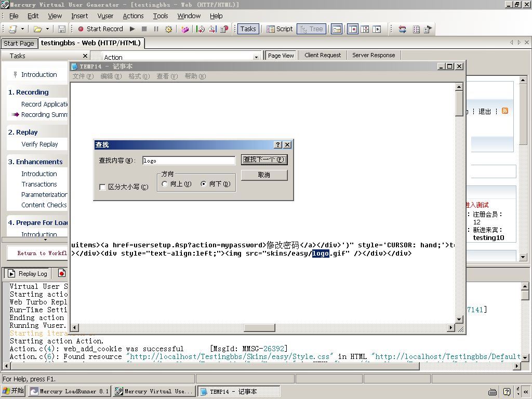Open the Vuser menu
The image size is (532, 399).
[105, 16]
